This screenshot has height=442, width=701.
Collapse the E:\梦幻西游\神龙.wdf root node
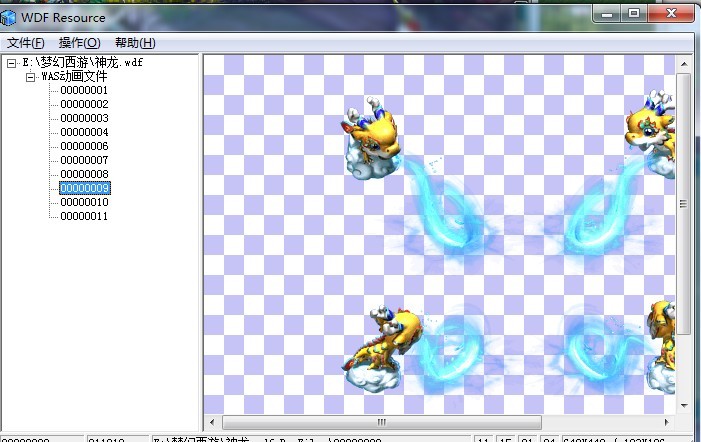[x=12, y=63]
